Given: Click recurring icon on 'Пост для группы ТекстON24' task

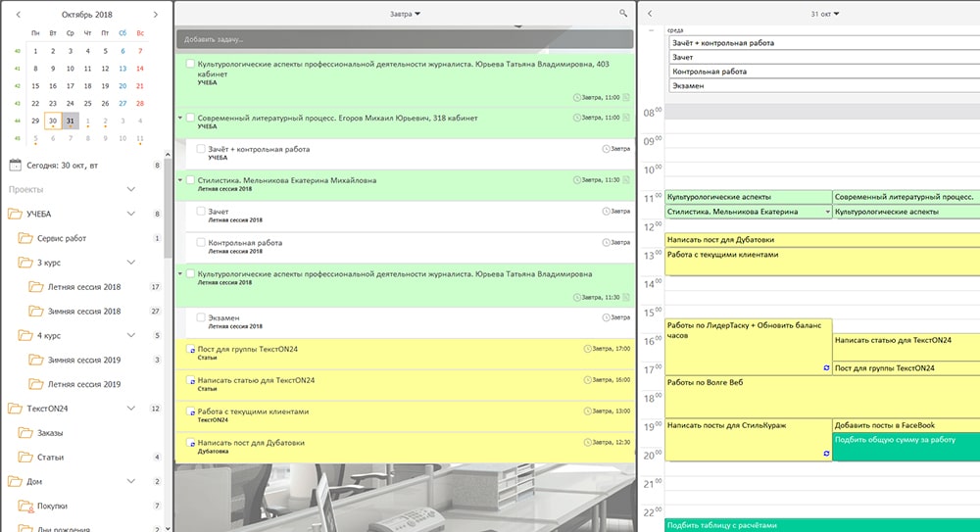Looking at the screenshot, I should 191,350.
